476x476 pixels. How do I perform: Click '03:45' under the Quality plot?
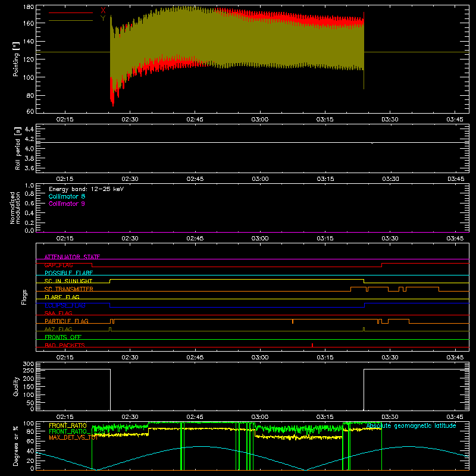click(455, 417)
